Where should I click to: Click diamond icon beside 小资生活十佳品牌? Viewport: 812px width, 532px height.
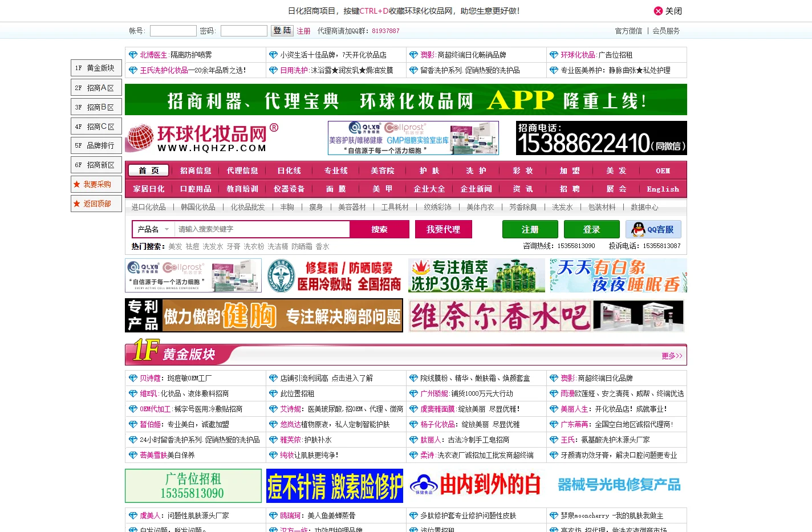(x=273, y=55)
